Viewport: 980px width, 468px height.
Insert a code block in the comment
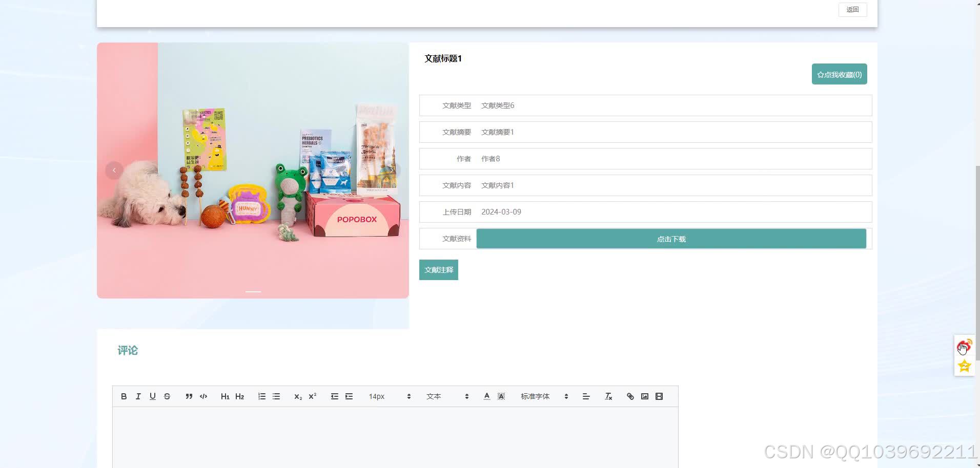(x=203, y=396)
